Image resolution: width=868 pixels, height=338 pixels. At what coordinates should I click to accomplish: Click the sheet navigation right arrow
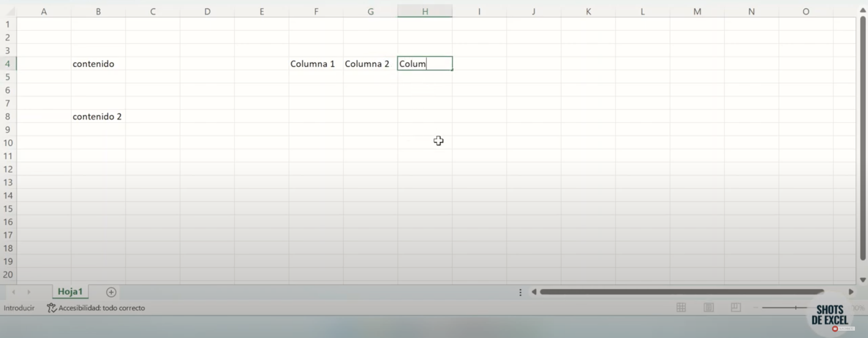[29, 292]
